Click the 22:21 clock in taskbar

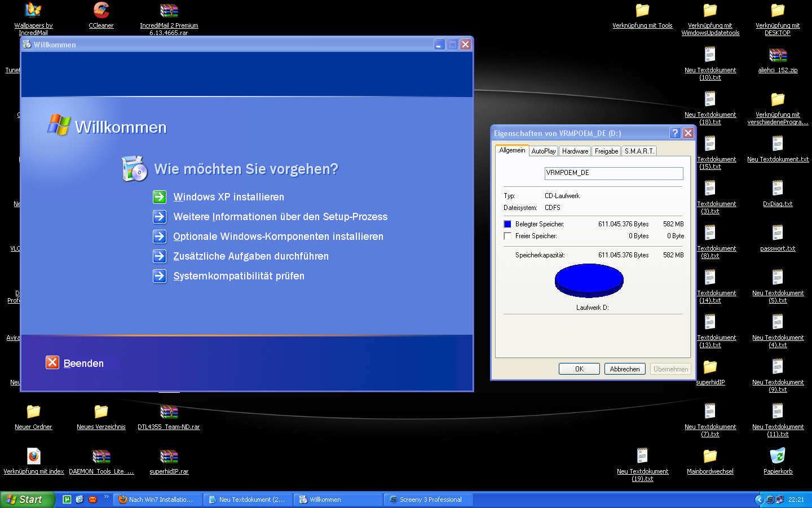click(796, 500)
